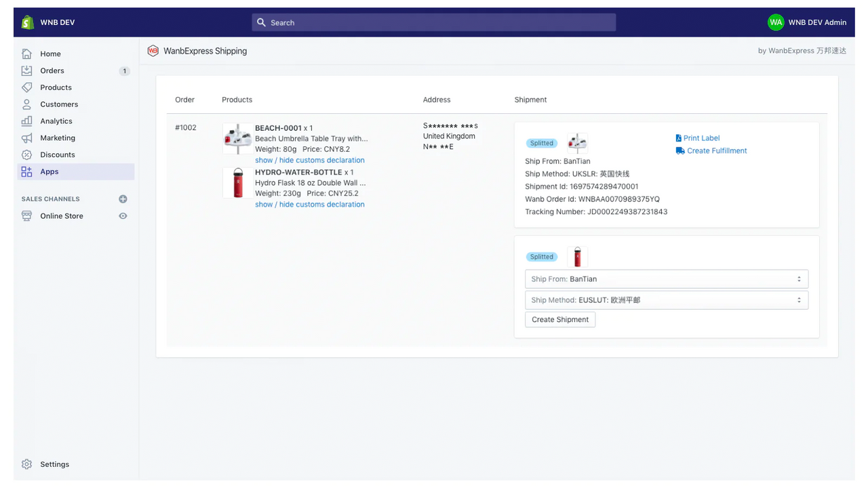The width and height of the screenshot is (868, 488).
Task: Click the Products tag icon
Action: click(x=26, y=87)
